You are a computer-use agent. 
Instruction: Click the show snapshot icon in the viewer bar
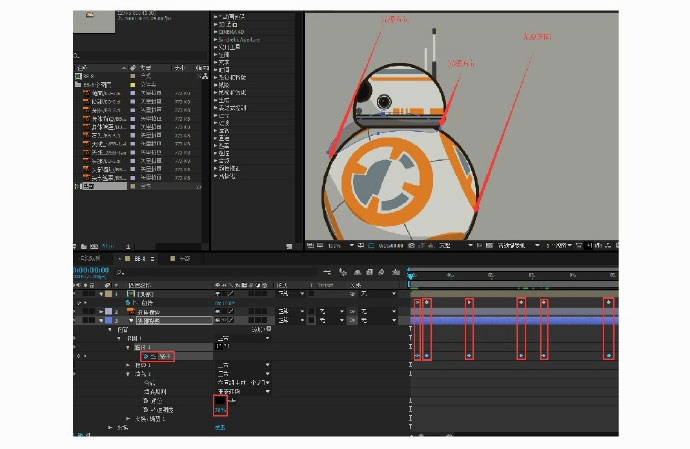pos(422,245)
